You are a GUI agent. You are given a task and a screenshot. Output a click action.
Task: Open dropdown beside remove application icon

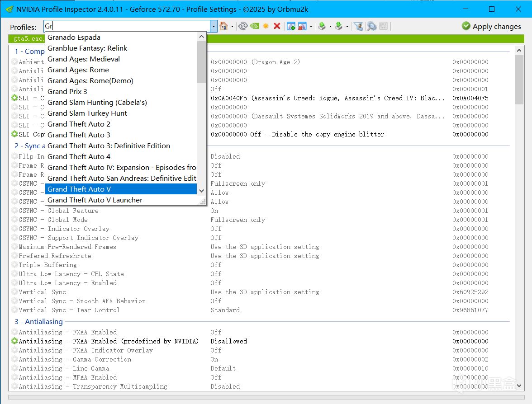pyautogui.click(x=311, y=26)
